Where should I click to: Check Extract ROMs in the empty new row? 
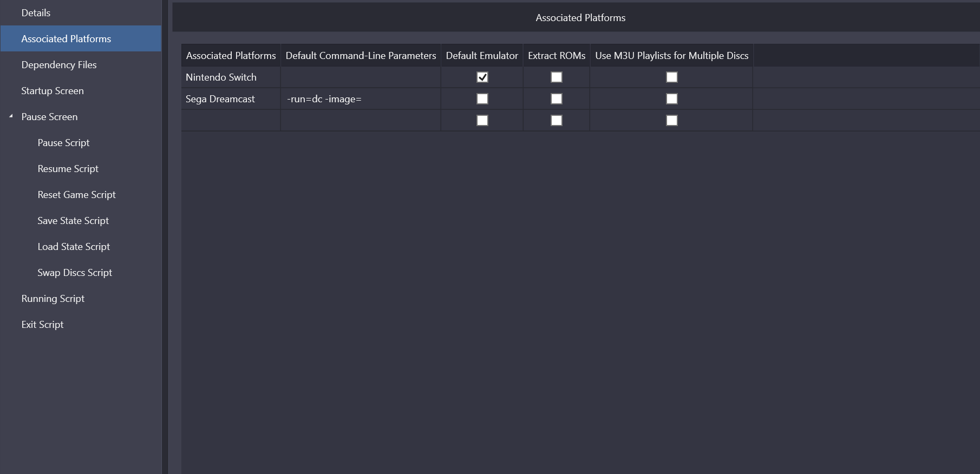point(557,121)
